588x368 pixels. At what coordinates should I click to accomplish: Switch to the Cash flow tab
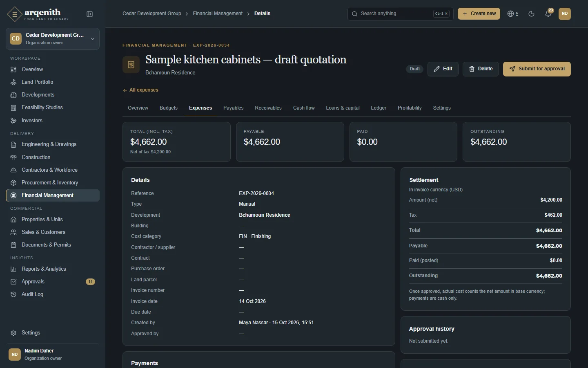pyautogui.click(x=304, y=108)
